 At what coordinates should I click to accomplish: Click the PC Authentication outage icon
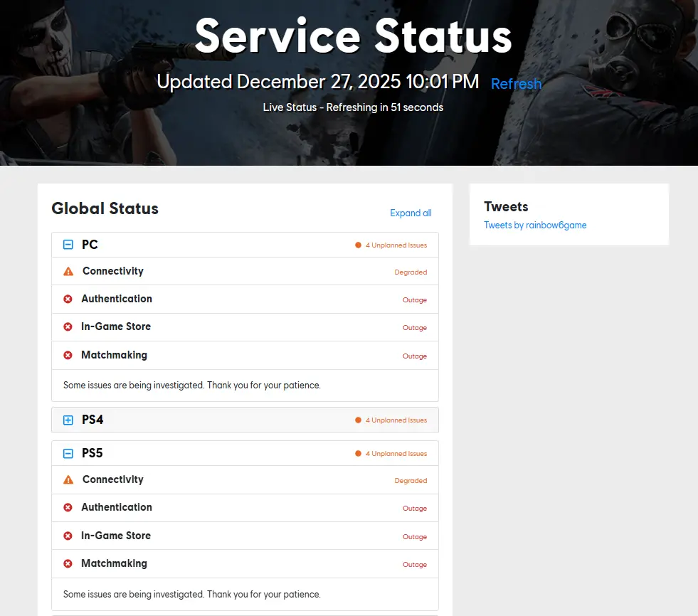tap(68, 299)
